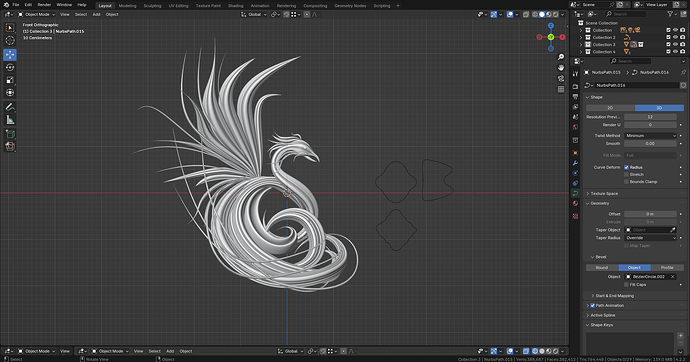Image resolution: width=690 pixels, height=362 pixels.
Task: Set curve shape to 2D
Action: point(610,108)
